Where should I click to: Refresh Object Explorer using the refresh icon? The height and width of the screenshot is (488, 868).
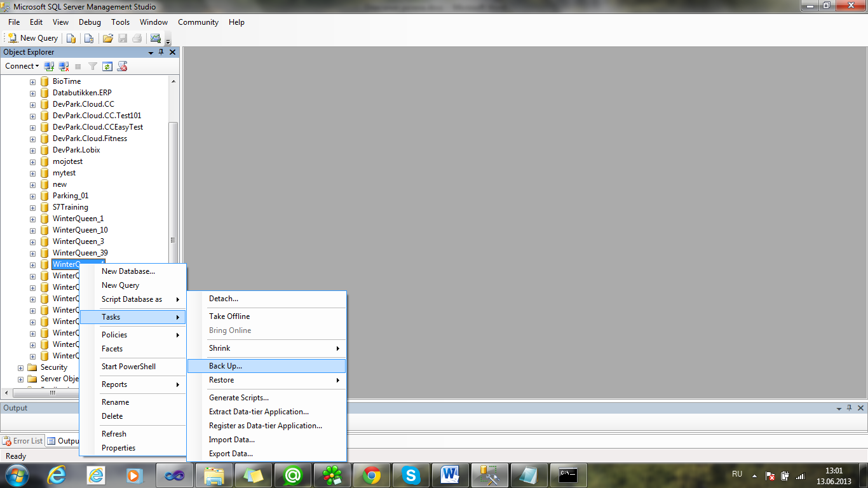(x=107, y=66)
